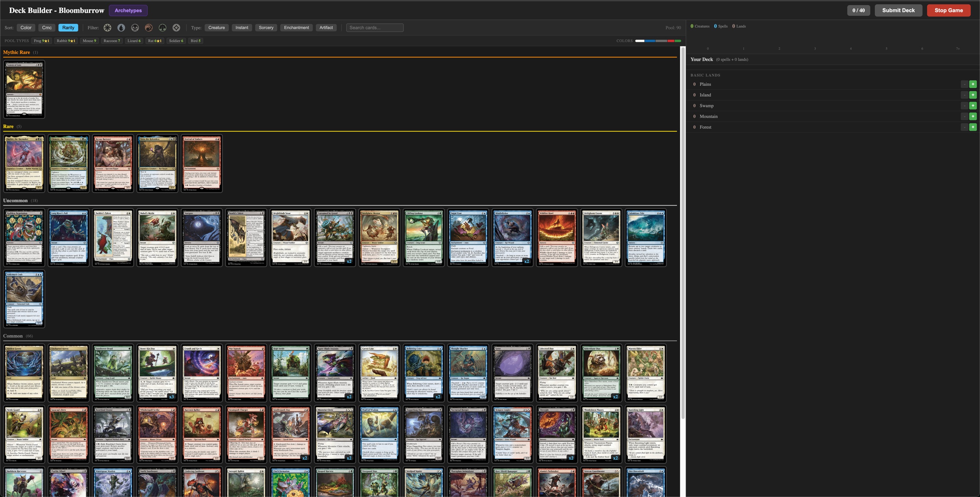The width and height of the screenshot is (980, 497).
Task: Filter cards by green mana tree icon
Action: click(x=163, y=28)
